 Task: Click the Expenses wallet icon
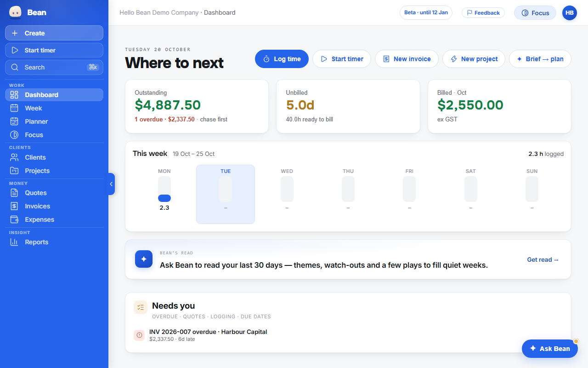(14, 219)
